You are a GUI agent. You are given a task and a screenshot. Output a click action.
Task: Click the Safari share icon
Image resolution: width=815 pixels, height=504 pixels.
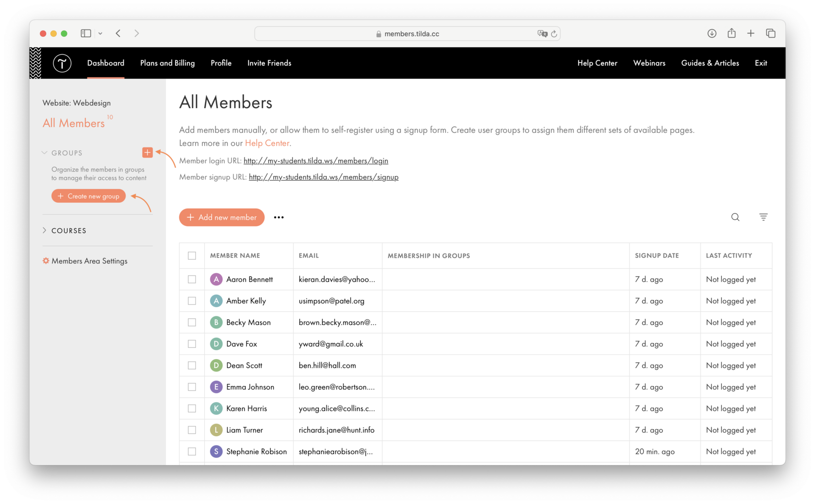[x=731, y=33]
